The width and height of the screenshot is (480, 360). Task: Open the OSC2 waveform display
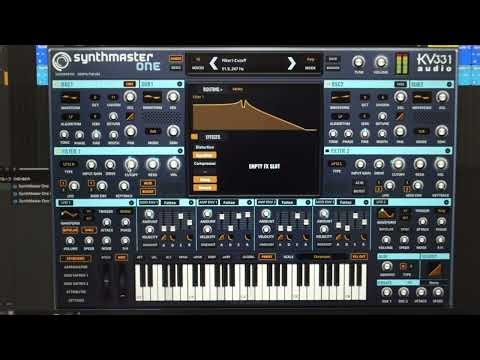click(x=340, y=98)
